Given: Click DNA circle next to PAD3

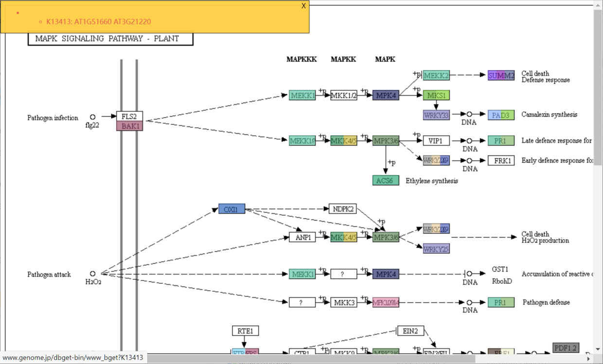Looking at the screenshot, I should pos(469,115).
